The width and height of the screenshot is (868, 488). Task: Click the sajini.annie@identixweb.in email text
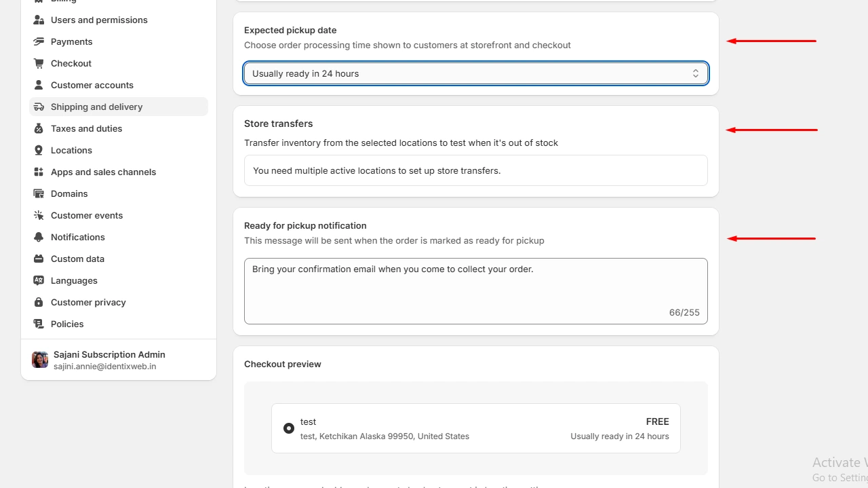(x=104, y=367)
